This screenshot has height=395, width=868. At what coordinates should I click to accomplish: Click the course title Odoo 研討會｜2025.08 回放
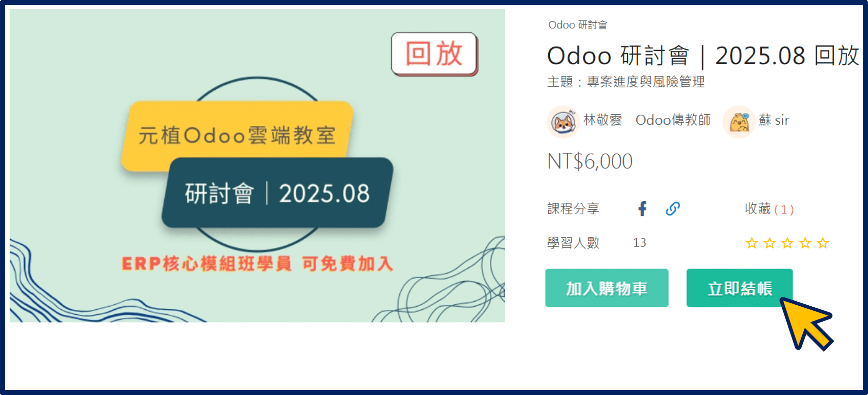click(x=703, y=56)
